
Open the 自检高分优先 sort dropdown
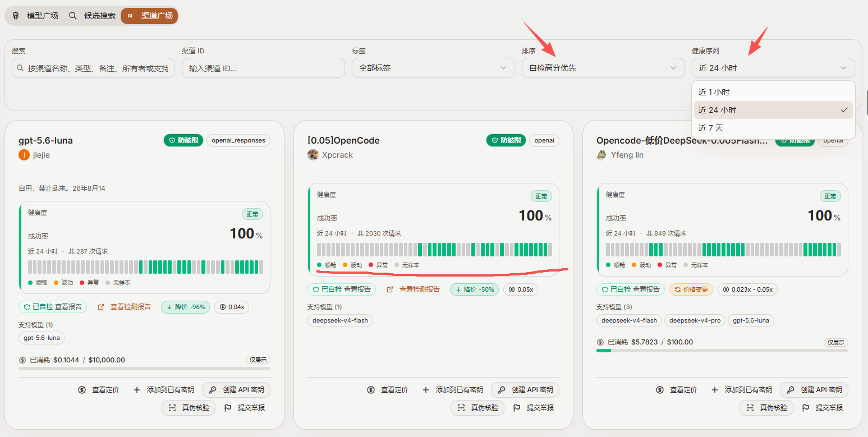(x=603, y=68)
